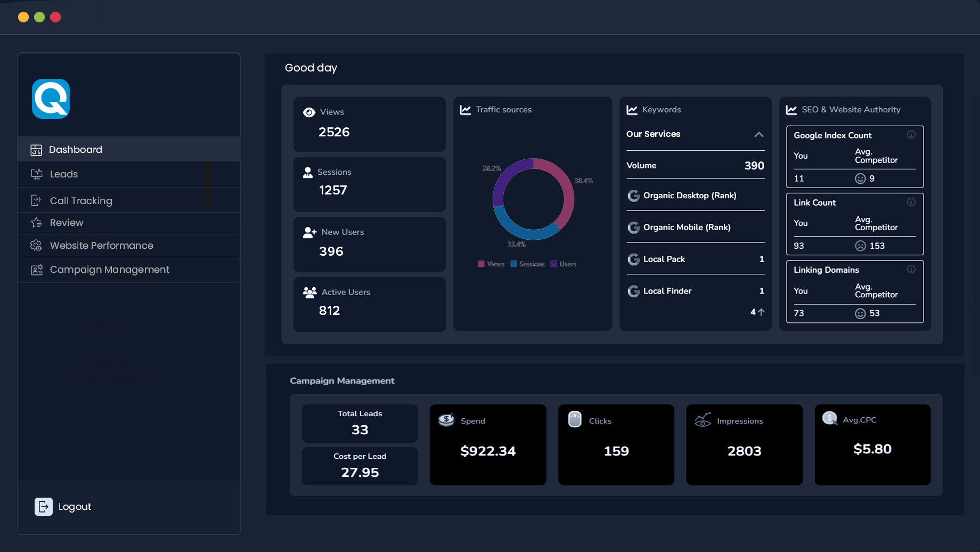Image resolution: width=980 pixels, height=552 pixels.
Task: Click the Link Count info icon
Action: 911,202
